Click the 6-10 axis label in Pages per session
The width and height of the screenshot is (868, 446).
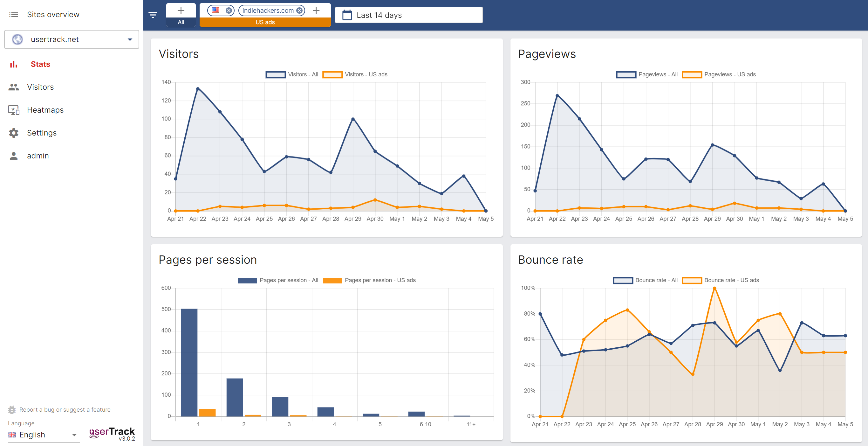(425, 424)
